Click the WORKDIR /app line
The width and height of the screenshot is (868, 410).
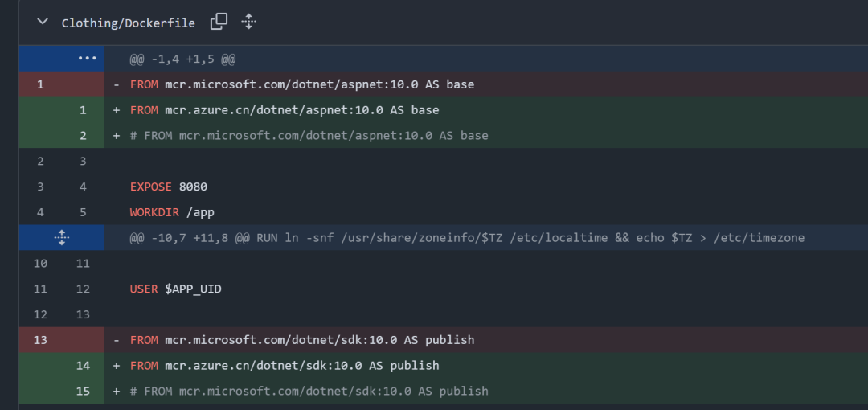pyautogui.click(x=172, y=212)
